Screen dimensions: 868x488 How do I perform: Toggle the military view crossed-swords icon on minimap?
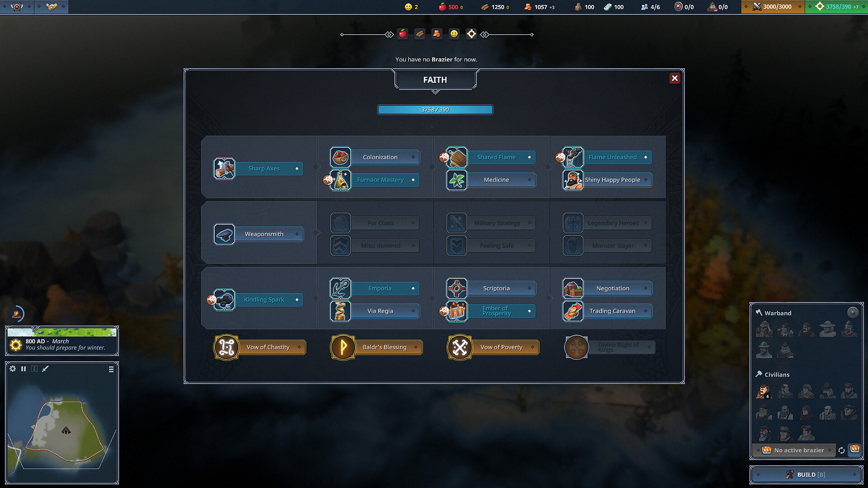[45, 369]
